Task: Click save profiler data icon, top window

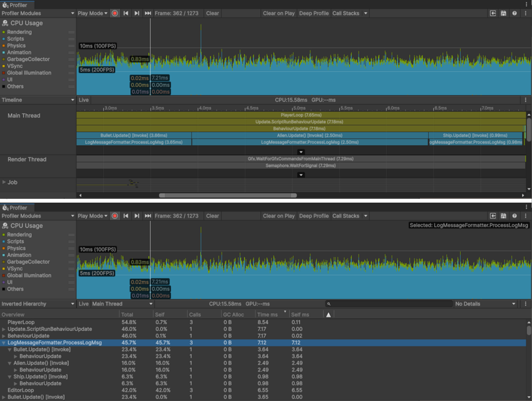Action: point(503,13)
